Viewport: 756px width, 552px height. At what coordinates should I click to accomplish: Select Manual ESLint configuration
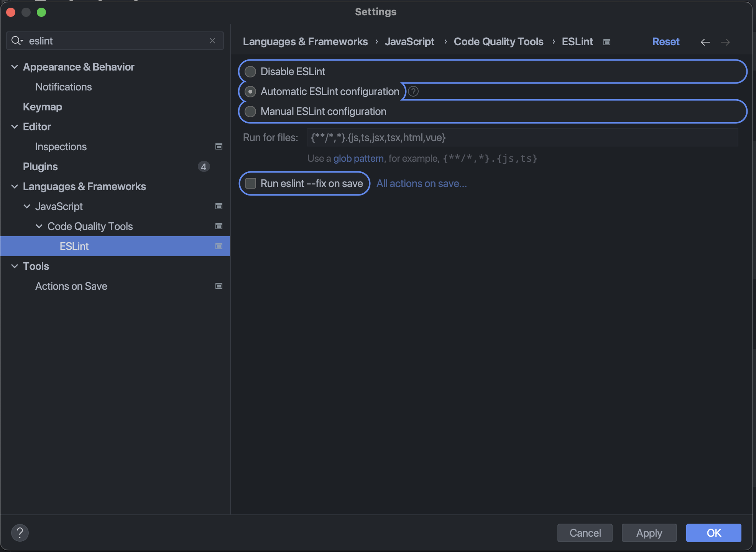point(250,111)
